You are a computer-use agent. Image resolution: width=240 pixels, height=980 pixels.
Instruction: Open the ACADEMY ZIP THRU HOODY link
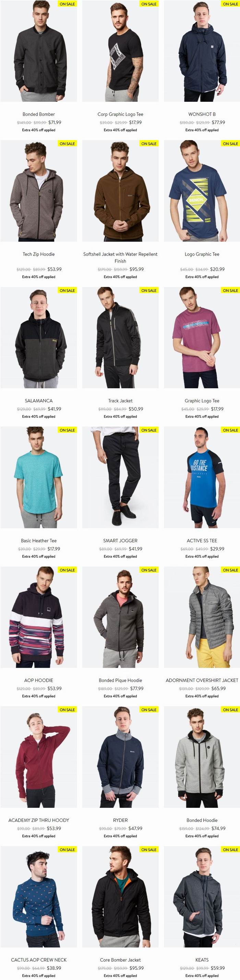[39, 820]
